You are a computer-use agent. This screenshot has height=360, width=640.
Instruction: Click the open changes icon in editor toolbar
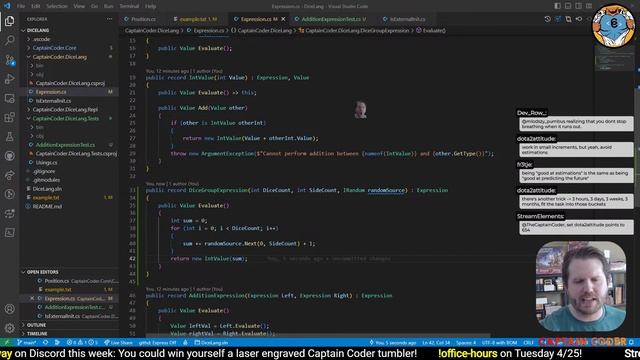click(568, 19)
